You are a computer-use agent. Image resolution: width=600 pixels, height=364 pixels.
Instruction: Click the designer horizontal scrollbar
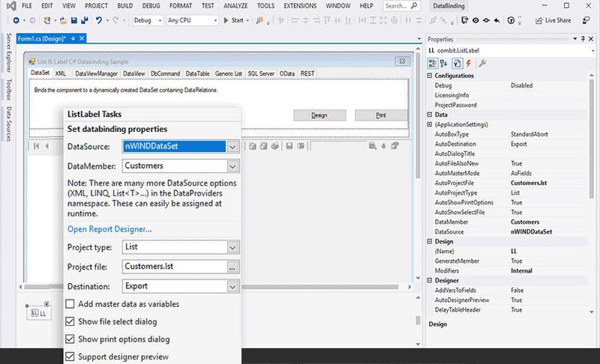[211, 286]
